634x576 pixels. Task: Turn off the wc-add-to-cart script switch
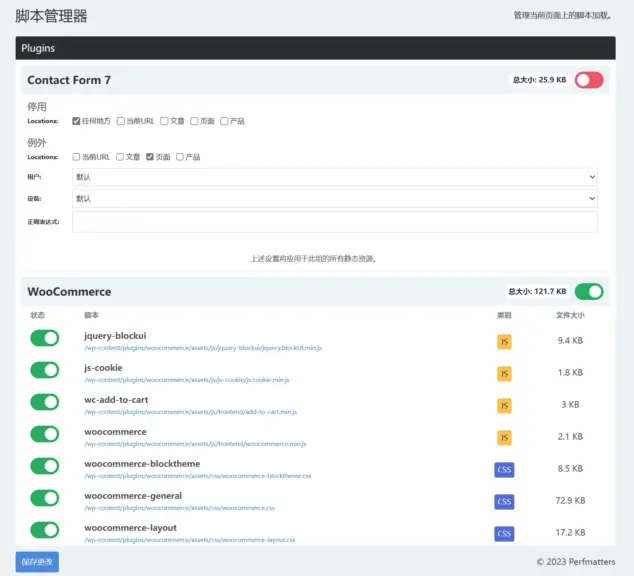(x=44, y=402)
